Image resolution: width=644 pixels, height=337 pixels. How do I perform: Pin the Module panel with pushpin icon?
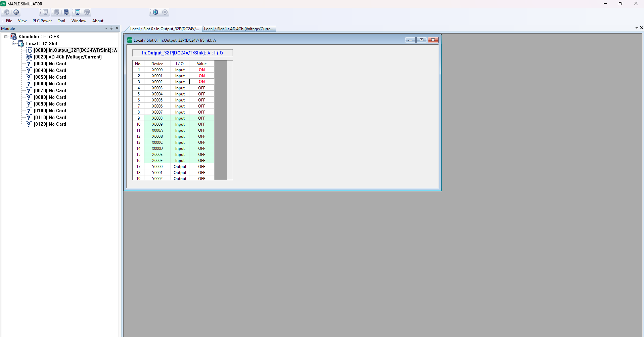click(x=111, y=28)
